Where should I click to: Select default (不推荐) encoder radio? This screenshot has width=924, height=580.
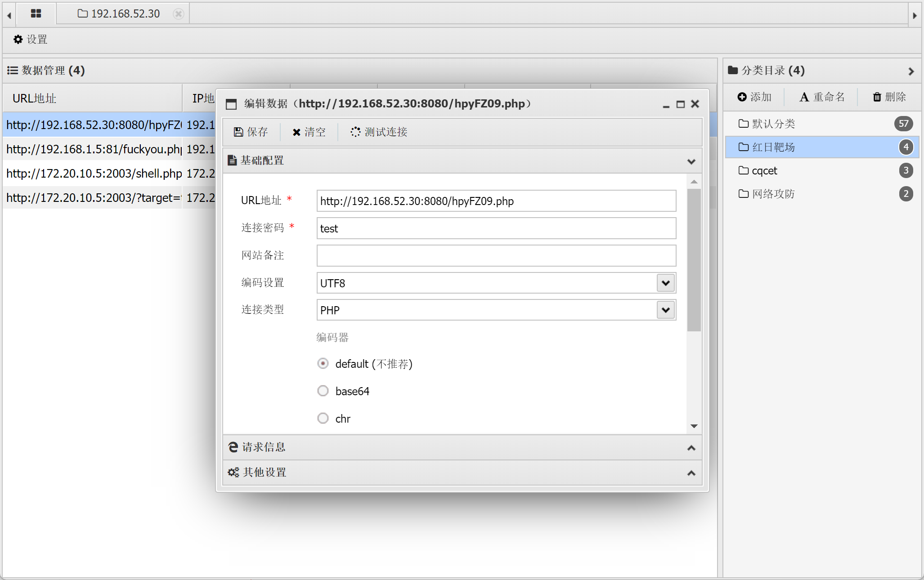coord(323,363)
